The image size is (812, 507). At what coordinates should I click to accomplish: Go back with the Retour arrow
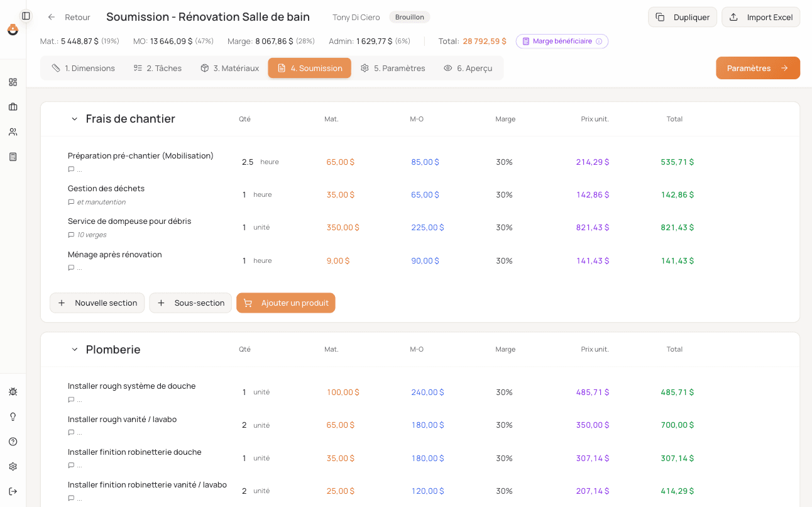(x=69, y=17)
